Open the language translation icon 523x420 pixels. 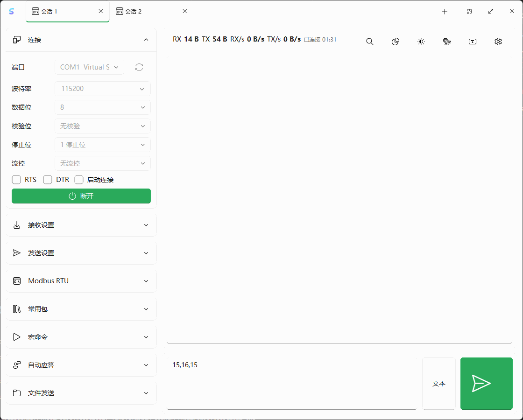[x=446, y=42]
